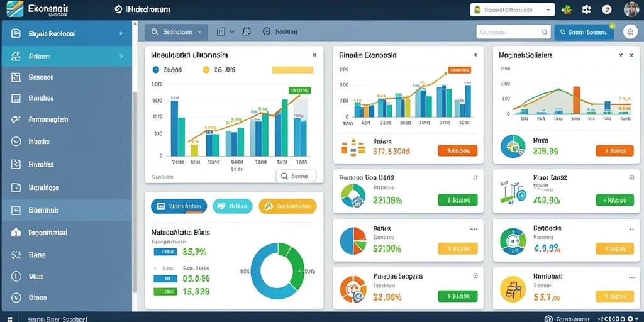The height and width of the screenshot is (322, 644).
Task: Click the yellow bar above the main chart
Action: (x=293, y=70)
